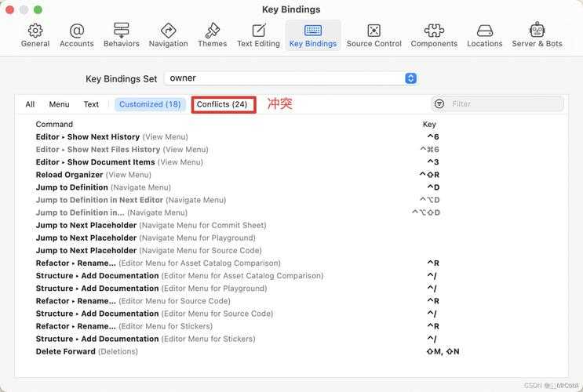The image size is (583, 392).
Task: Click the Key column header
Action: coord(429,124)
